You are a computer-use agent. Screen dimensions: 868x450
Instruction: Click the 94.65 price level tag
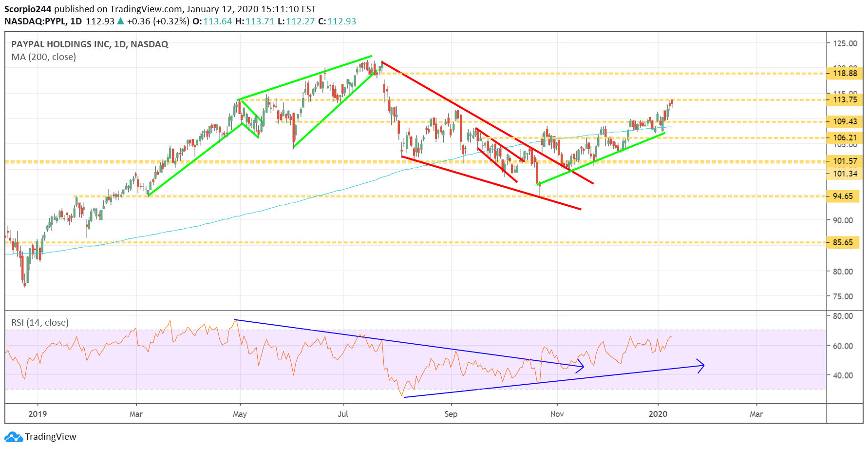point(843,196)
